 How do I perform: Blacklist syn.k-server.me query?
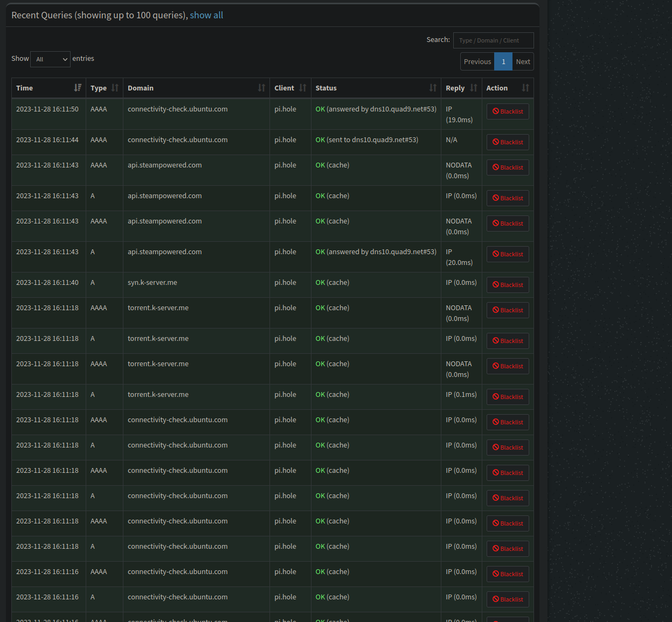tap(508, 285)
